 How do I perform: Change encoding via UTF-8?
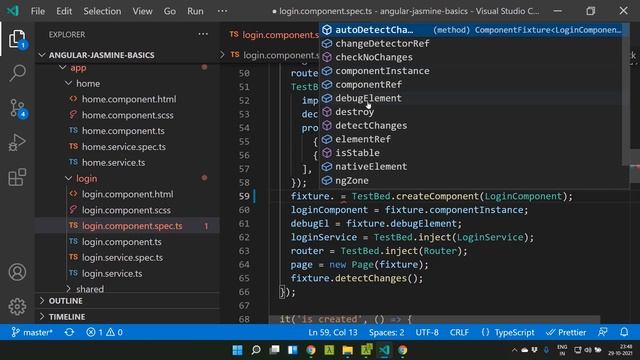click(427, 332)
